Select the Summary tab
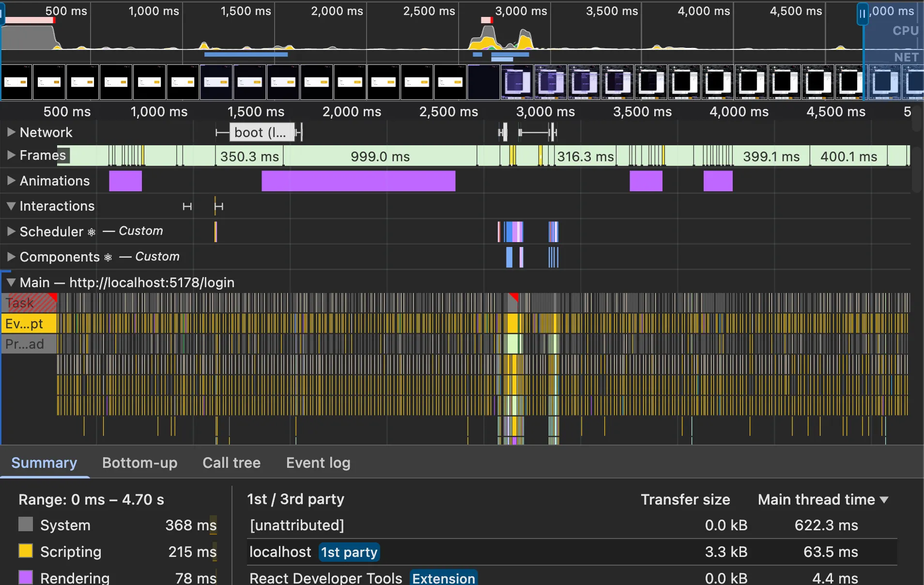The image size is (924, 585). tap(44, 463)
